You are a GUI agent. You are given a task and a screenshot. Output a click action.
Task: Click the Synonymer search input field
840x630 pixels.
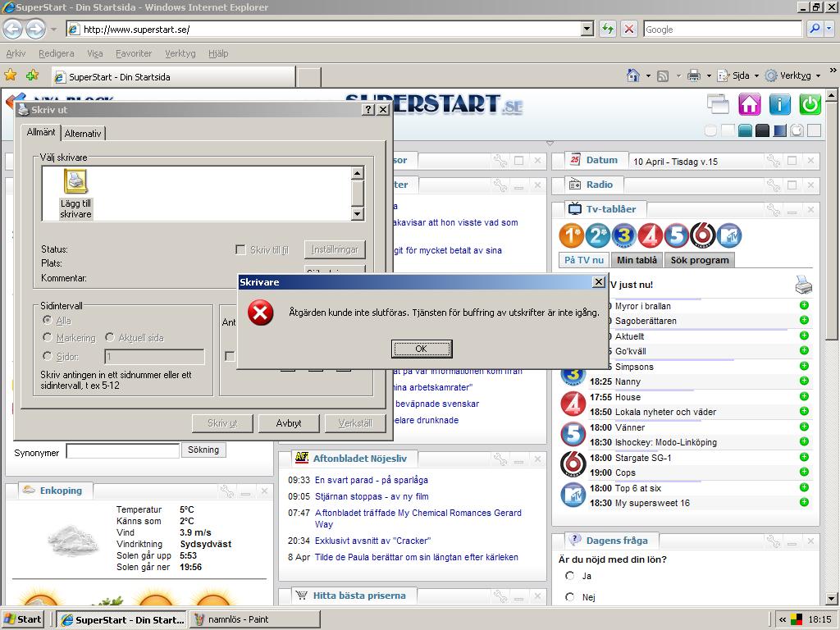(123, 450)
